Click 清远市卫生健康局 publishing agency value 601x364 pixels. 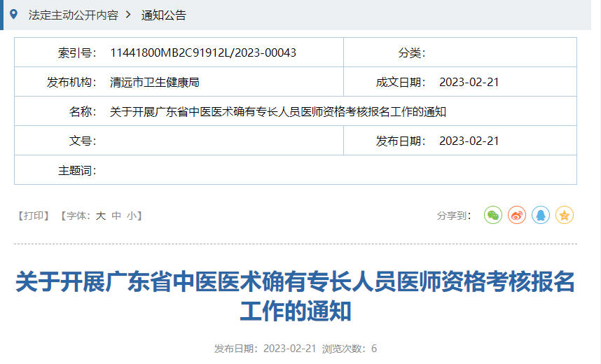click(x=155, y=82)
